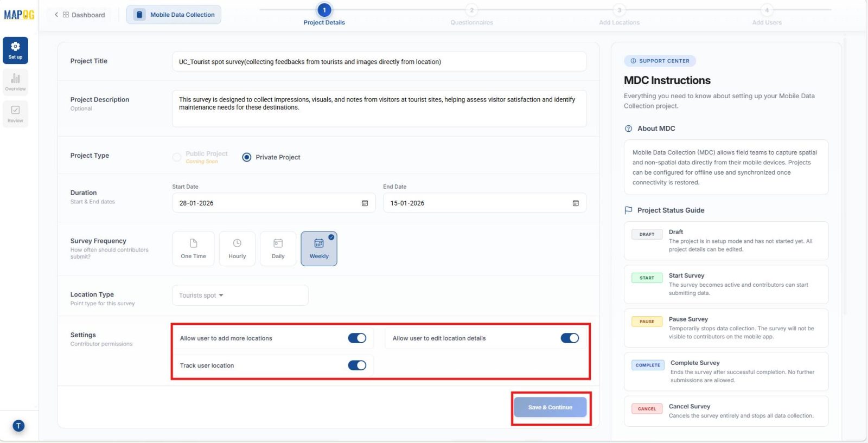The image size is (868, 443).
Task: Click the SUPPORT CENTER badge
Action: 660,61
